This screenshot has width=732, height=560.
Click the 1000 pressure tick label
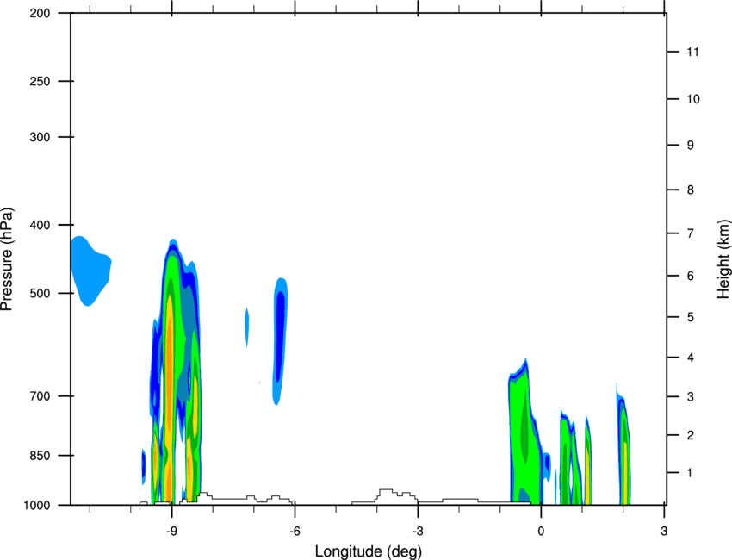(x=37, y=505)
